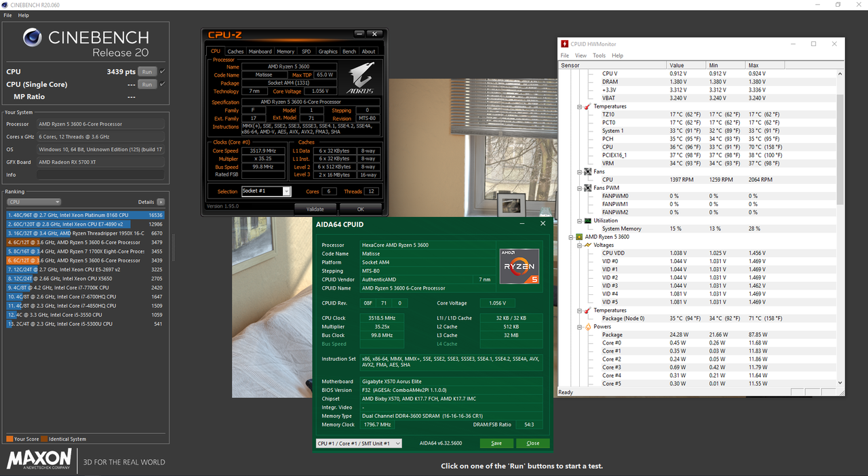868x476 pixels.
Task: Open the CPU ranking type dropdown in Cinebench
Action: pos(33,202)
